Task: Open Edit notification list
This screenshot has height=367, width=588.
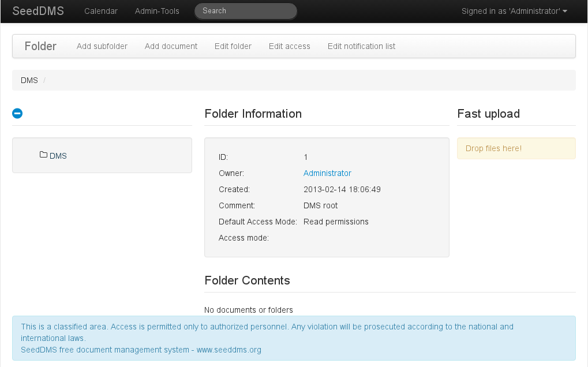Action: pyautogui.click(x=361, y=46)
